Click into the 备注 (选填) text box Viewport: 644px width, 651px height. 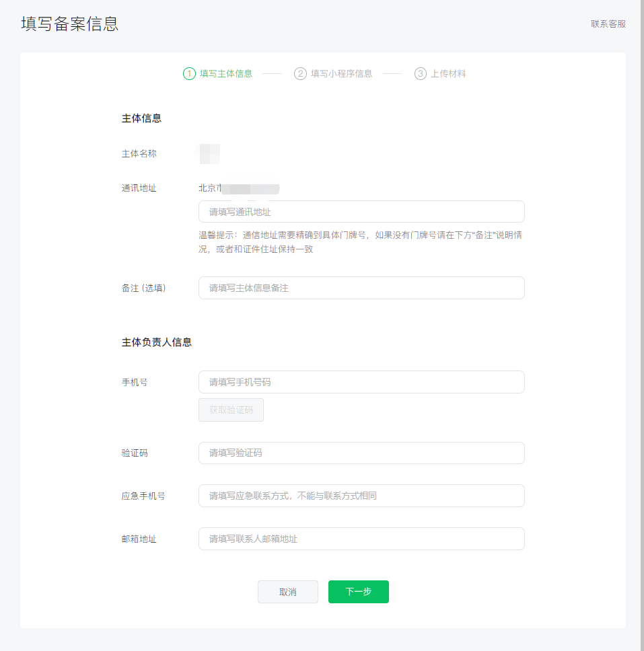tap(361, 288)
